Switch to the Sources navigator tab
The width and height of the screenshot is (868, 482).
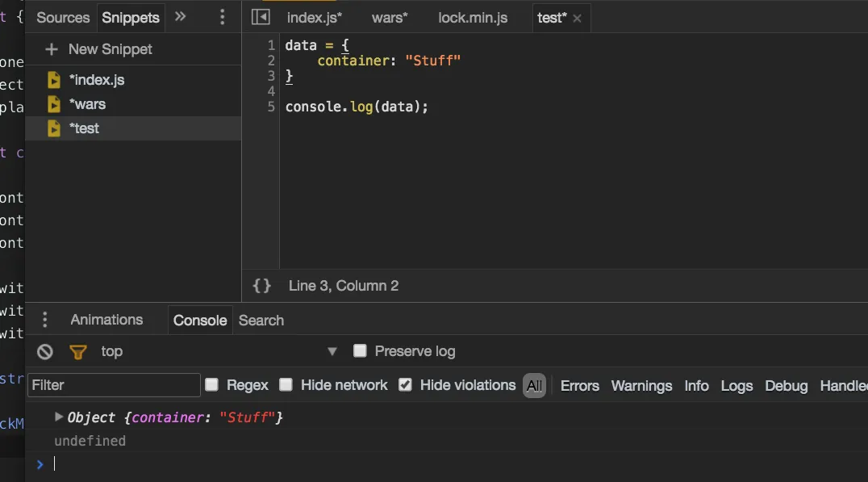(63, 18)
